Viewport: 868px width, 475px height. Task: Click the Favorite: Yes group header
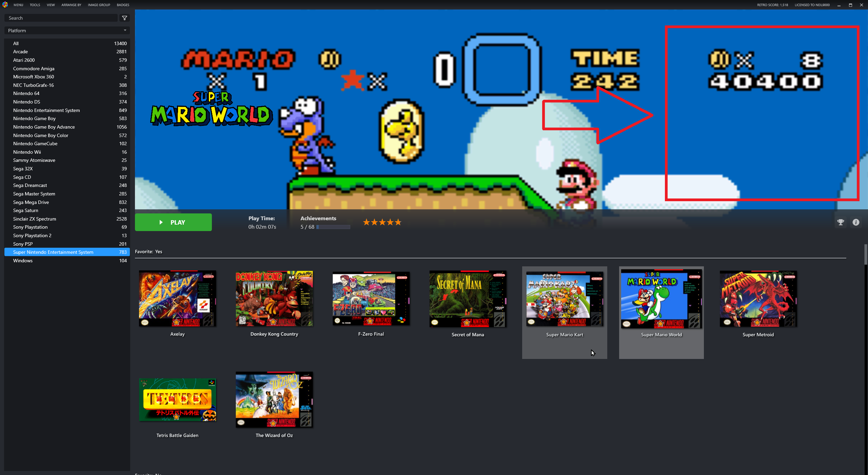click(x=149, y=251)
